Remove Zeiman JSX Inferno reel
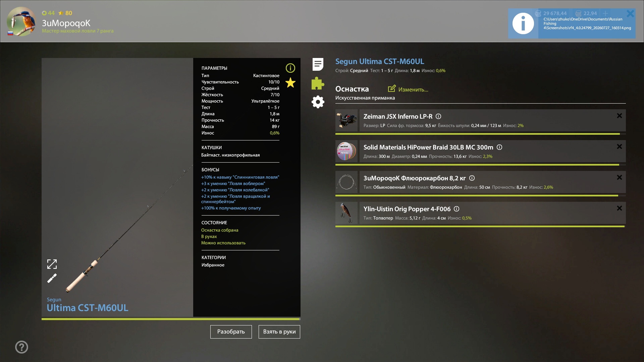This screenshot has width=644, height=362. [x=620, y=116]
